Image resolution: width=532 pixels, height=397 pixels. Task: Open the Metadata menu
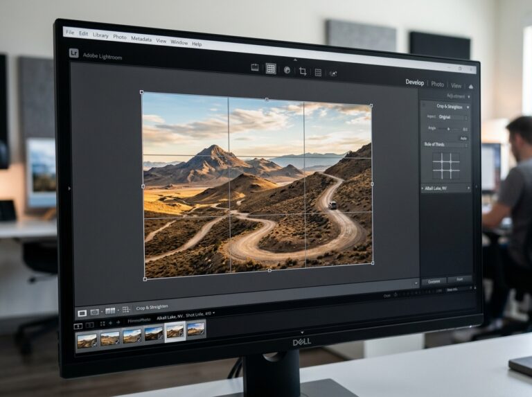(x=141, y=39)
